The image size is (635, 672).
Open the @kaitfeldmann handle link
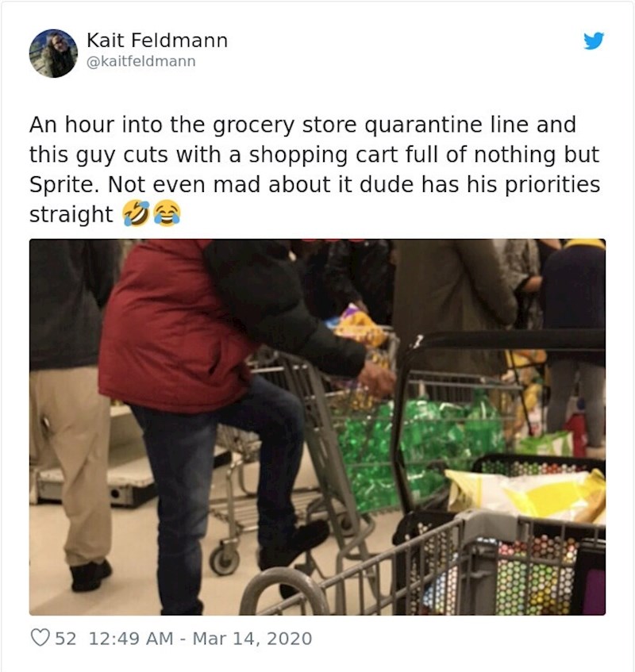point(141,62)
